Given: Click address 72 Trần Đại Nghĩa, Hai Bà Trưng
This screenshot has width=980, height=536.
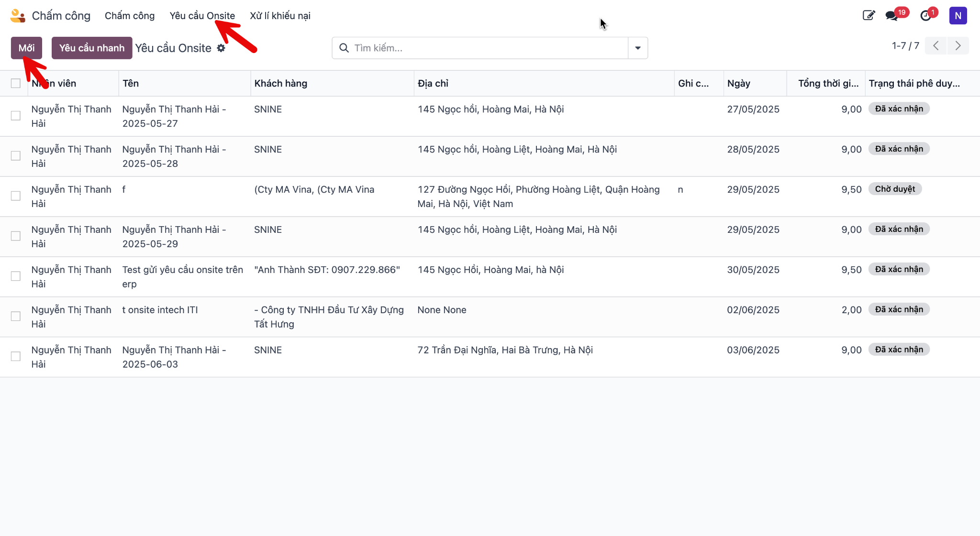Looking at the screenshot, I should pyautogui.click(x=505, y=350).
